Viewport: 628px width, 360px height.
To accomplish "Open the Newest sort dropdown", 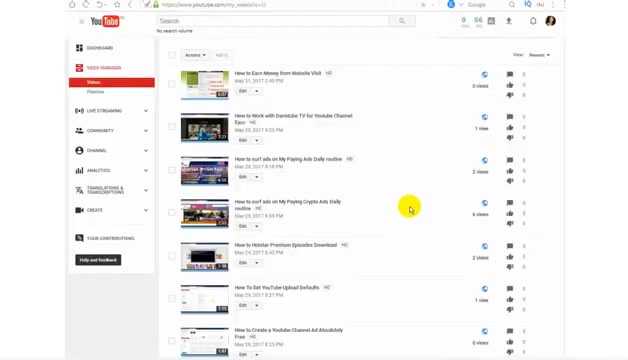I will point(539,55).
